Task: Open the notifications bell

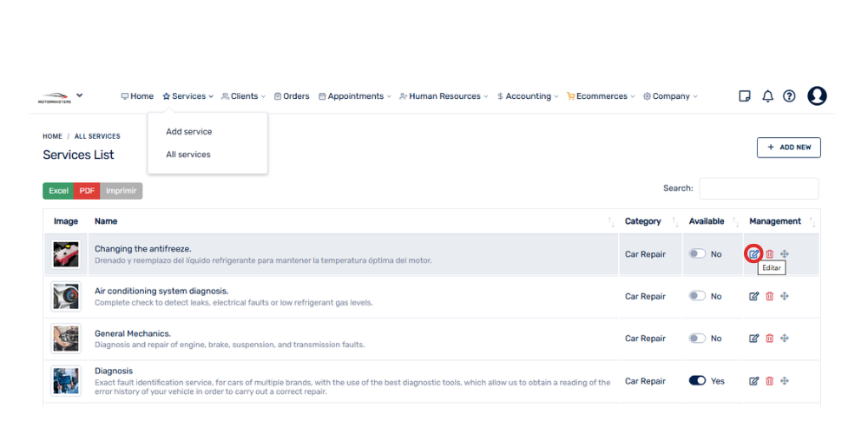Action: (767, 96)
